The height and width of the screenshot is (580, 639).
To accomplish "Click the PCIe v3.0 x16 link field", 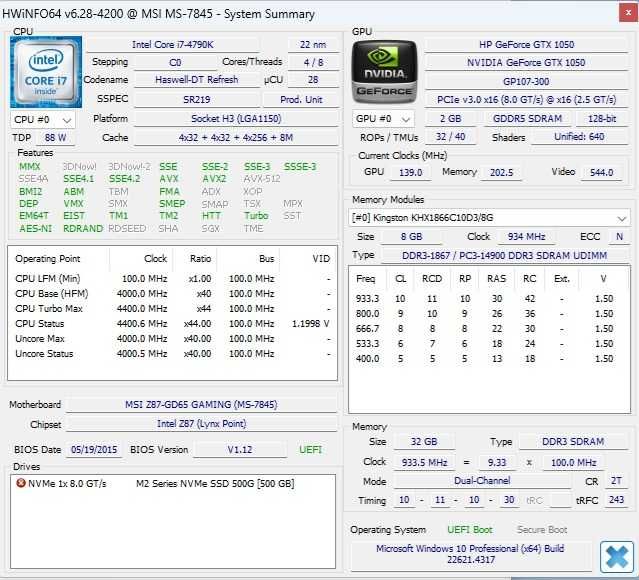I will (526, 99).
